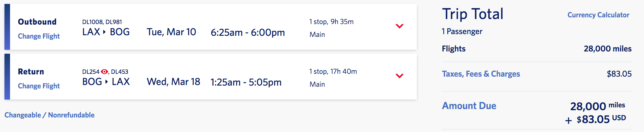This screenshot has width=644, height=132.
Task: Expand the Return flight details chevron
Action: coord(400,76)
